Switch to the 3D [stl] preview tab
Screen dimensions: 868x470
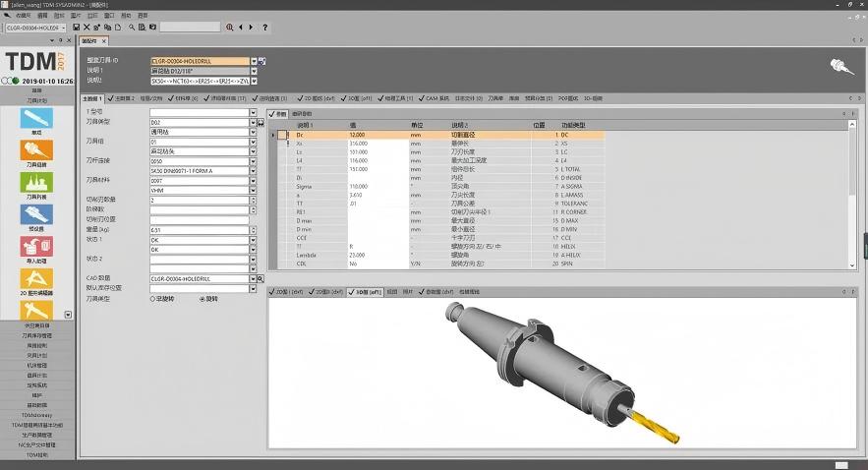click(x=365, y=292)
